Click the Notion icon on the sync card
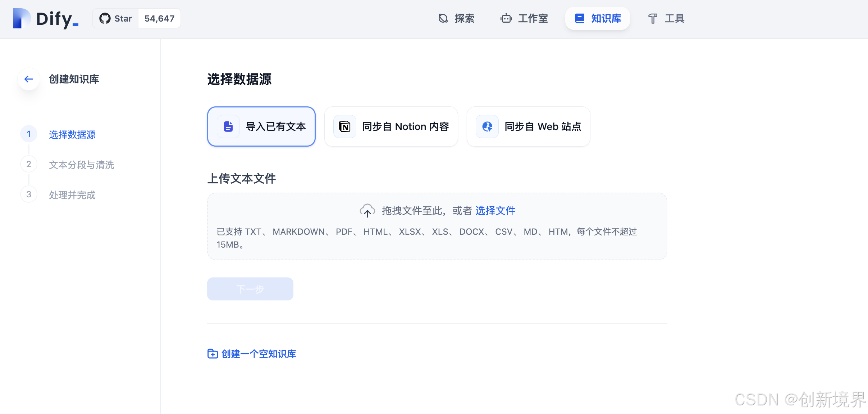This screenshot has height=414, width=868. pyautogui.click(x=344, y=126)
